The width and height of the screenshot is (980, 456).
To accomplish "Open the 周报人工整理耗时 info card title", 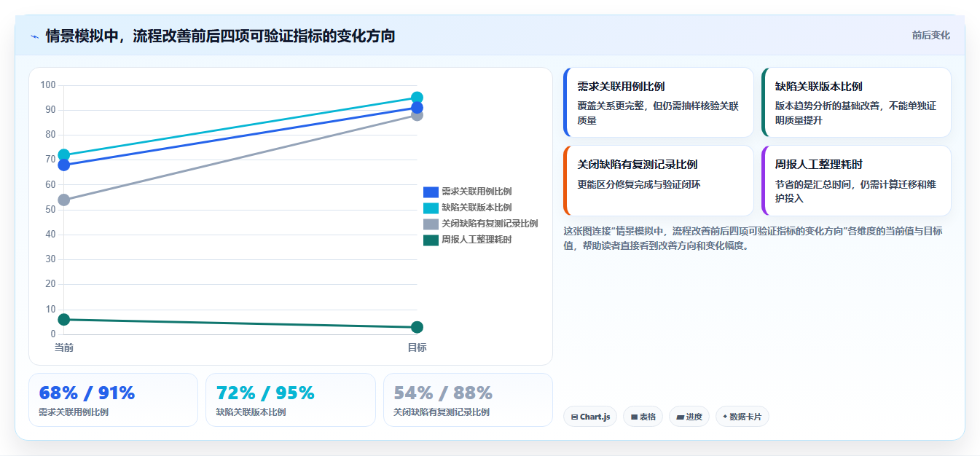I will pyautogui.click(x=819, y=165).
